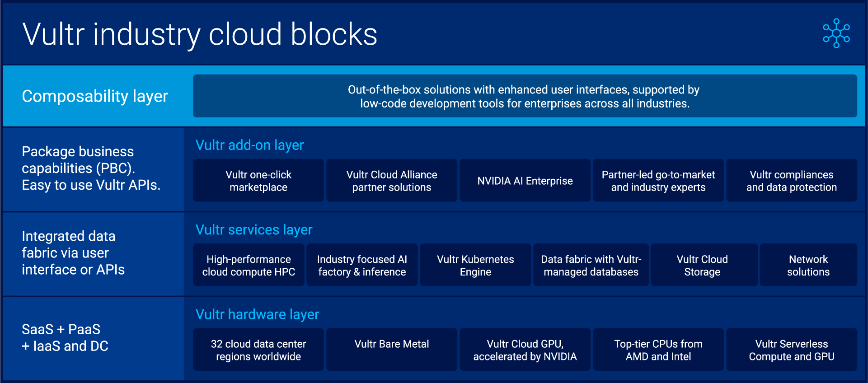The image size is (868, 383).
Task: Open the 'Vultr Cloud Storage' block
Action: point(704,265)
